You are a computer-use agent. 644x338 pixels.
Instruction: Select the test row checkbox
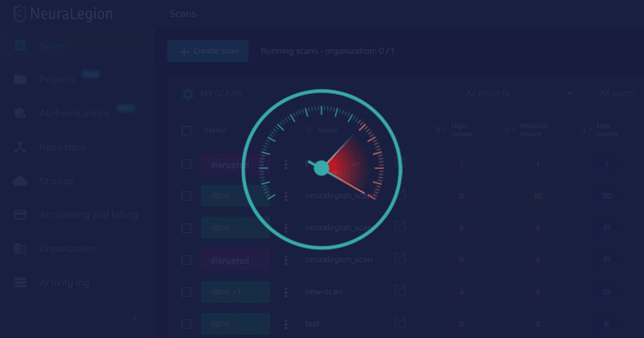(x=186, y=324)
